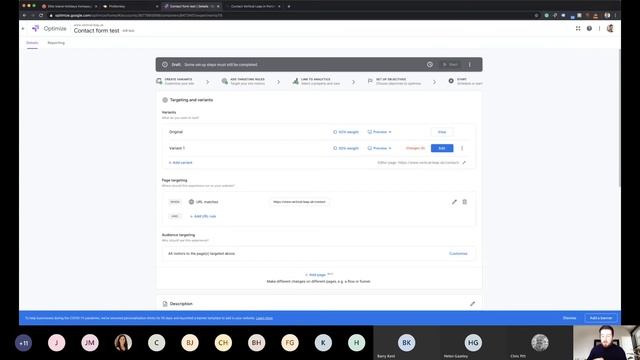
Task: Click the Add Targeting Rules step icon
Action: [x=224, y=81]
